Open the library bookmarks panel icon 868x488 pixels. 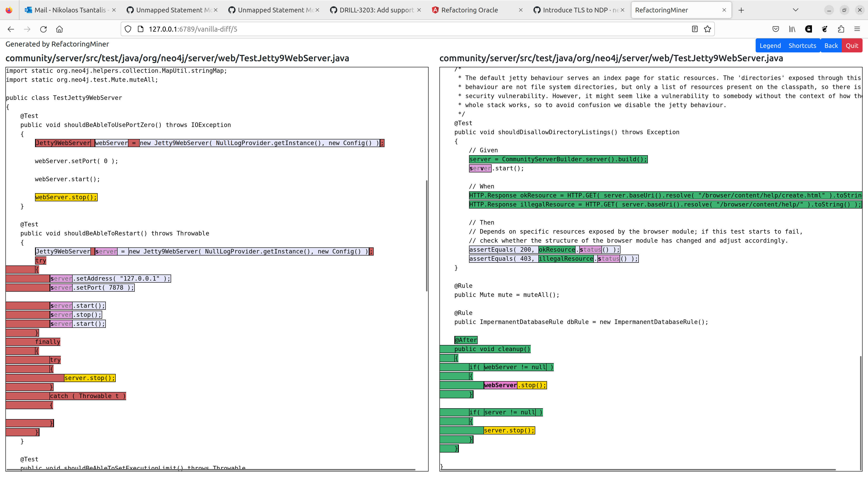coord(792,29)
